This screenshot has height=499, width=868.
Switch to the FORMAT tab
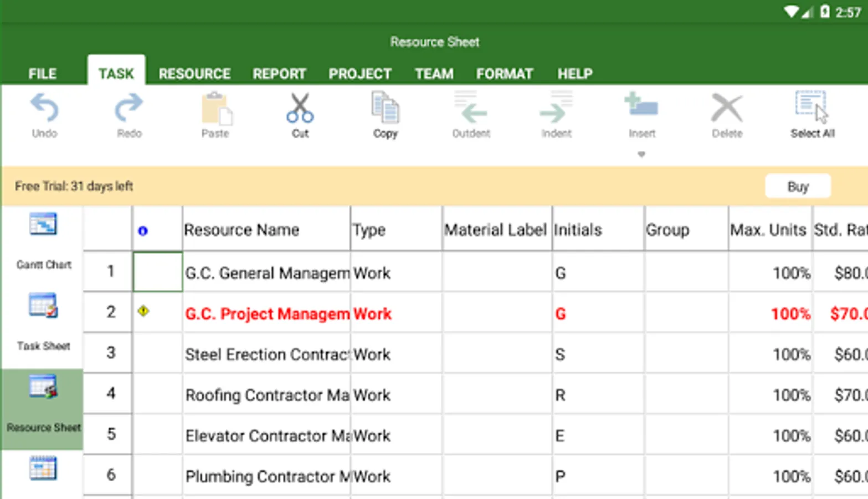pos(505,74)
